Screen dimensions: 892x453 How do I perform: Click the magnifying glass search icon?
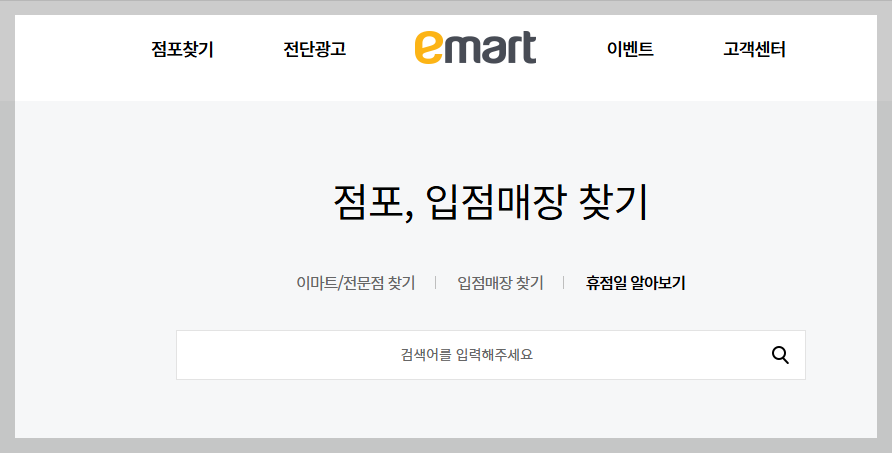pos(780,355)
